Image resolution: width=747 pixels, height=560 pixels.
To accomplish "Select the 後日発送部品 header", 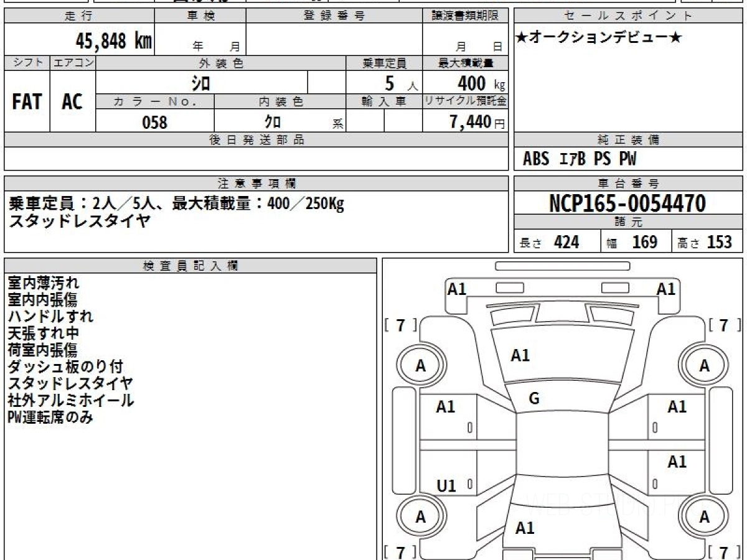I will [256, 140].
